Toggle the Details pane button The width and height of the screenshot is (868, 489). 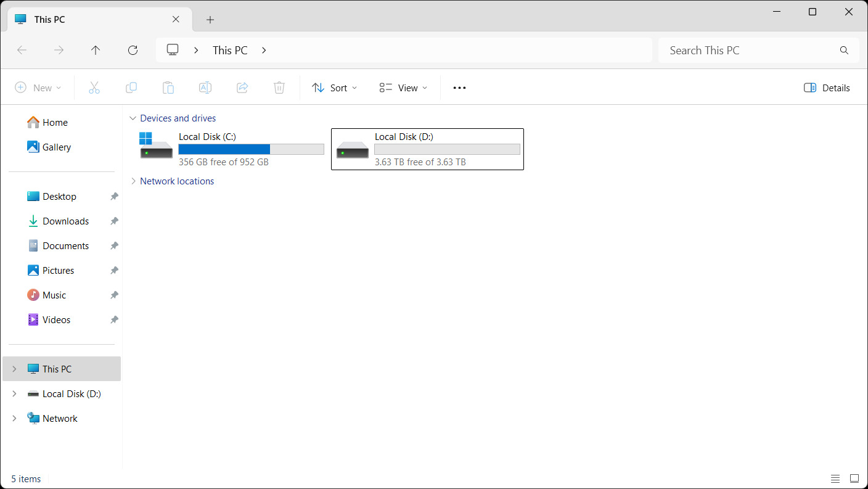point(827,88)
